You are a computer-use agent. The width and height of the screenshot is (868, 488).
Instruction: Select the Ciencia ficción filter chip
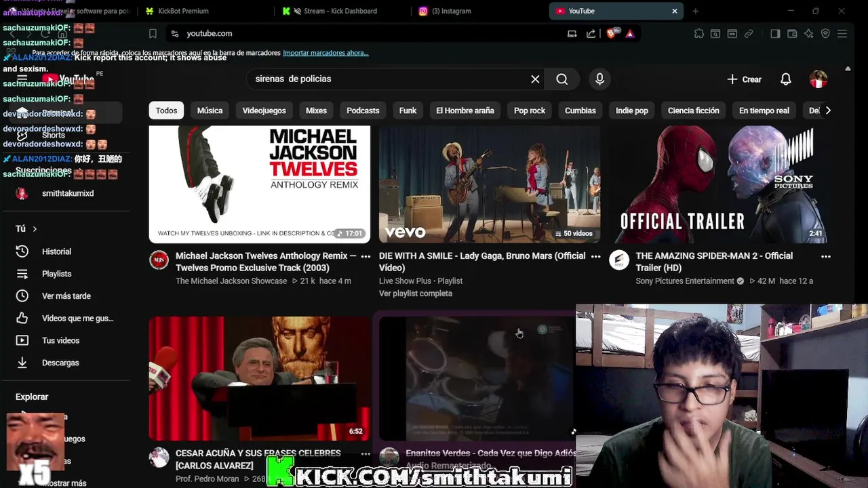click(693, 110)
